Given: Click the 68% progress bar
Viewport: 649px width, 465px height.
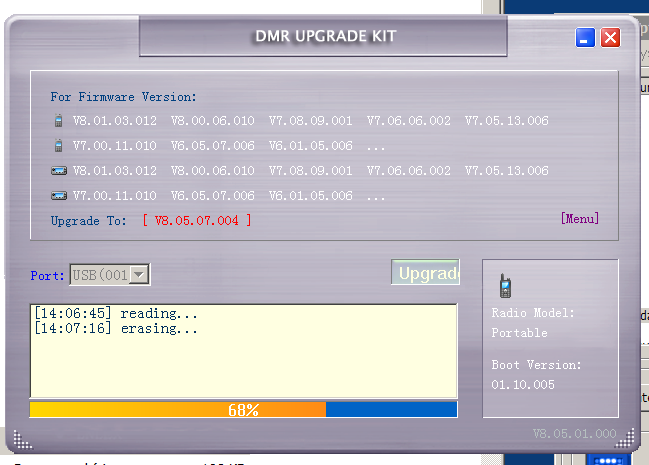Looking at the screenshot, I should (243, 409).
